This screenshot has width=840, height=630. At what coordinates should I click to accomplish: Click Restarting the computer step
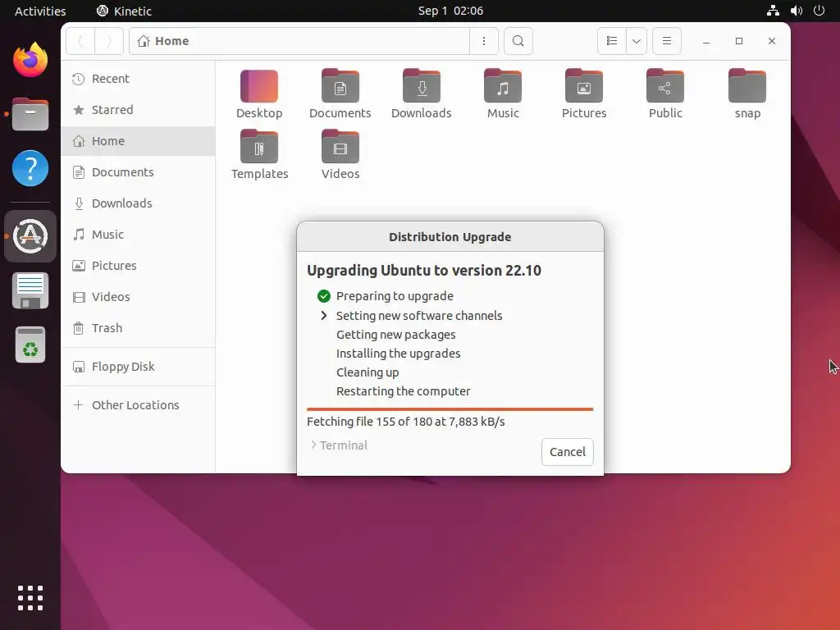(x=403, y=391)
